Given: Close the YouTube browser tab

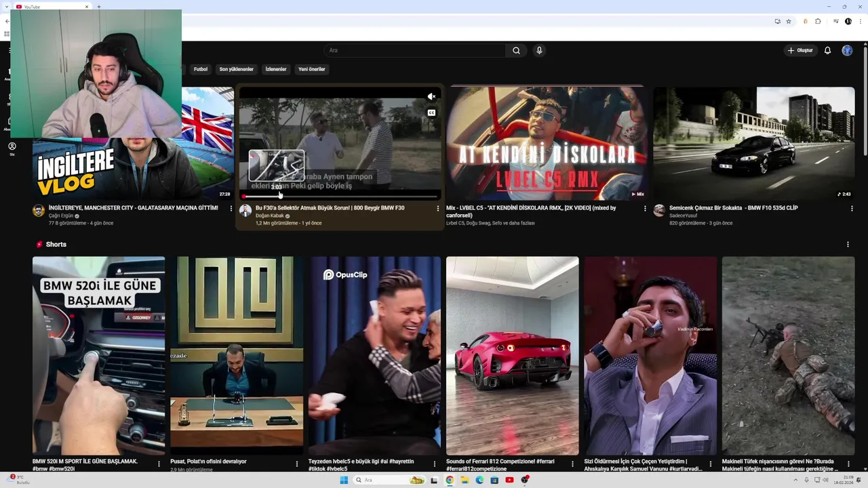Looking at the screenshot, I should (x=87, y=7).
